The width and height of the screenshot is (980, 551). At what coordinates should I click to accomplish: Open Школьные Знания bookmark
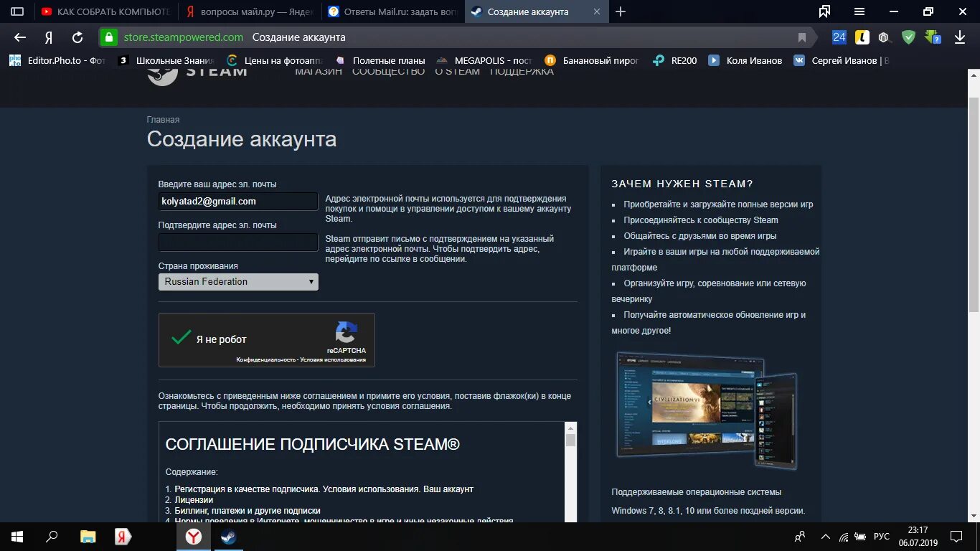tap(166, 60)
